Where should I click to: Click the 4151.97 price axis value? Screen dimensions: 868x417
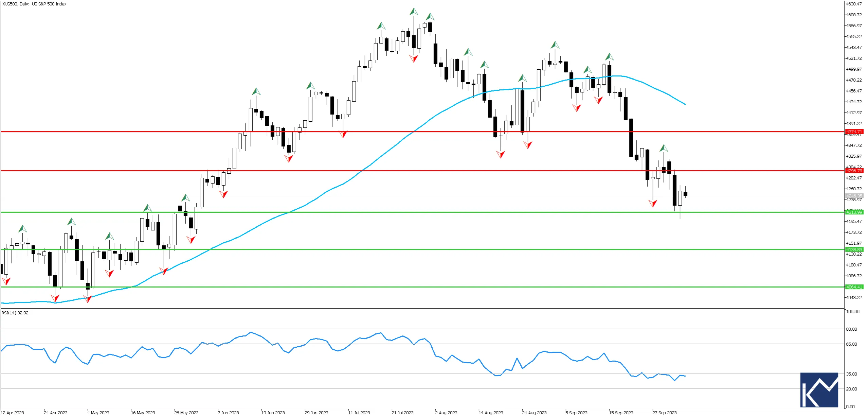(854, 243)
